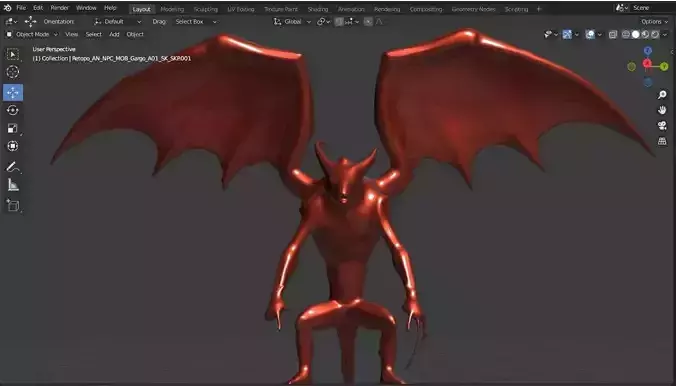Expand the Options dropdown
This screenshot has height=386, width=676.
654,22
